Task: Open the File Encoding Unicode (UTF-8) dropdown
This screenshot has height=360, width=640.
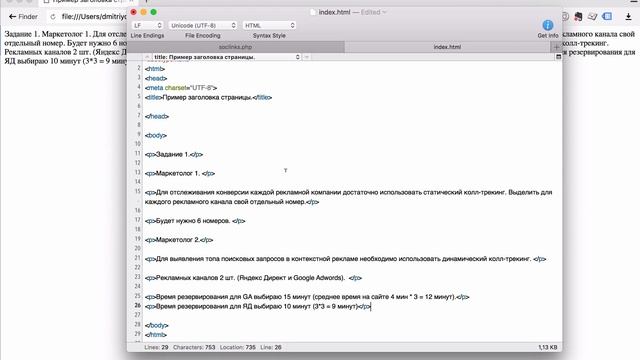Action: [x=203, y=25]
